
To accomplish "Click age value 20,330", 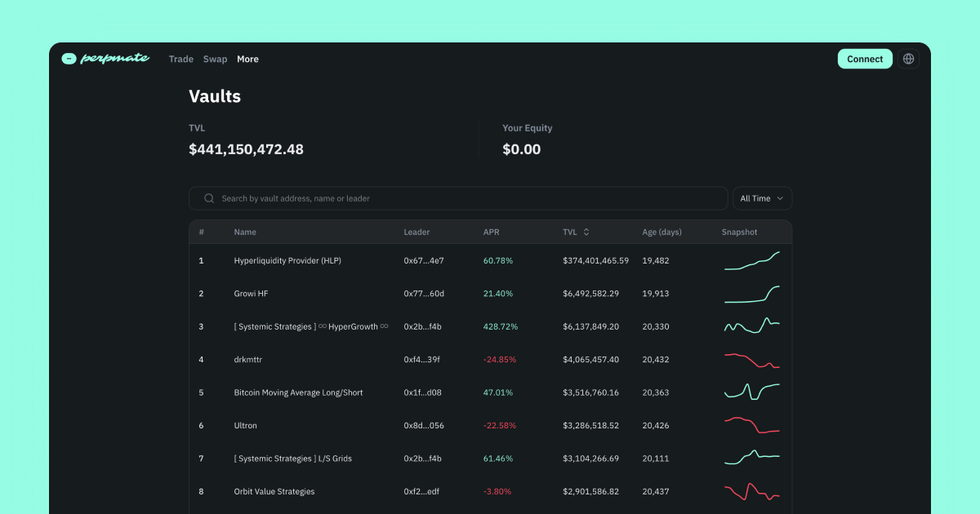I will pos(656,326).
